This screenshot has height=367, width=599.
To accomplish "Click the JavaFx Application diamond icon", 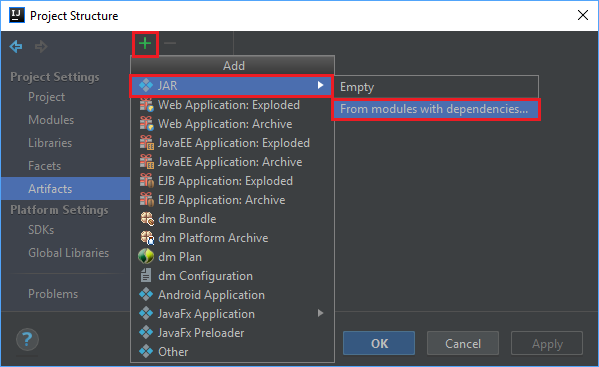I will (x=146, y=314).
